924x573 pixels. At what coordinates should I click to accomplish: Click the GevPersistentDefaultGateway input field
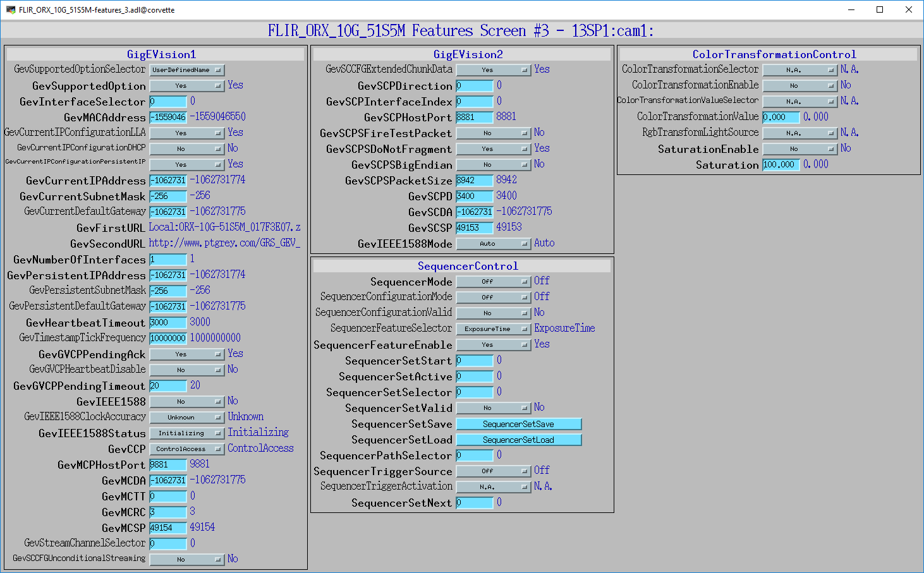point(168,307)
